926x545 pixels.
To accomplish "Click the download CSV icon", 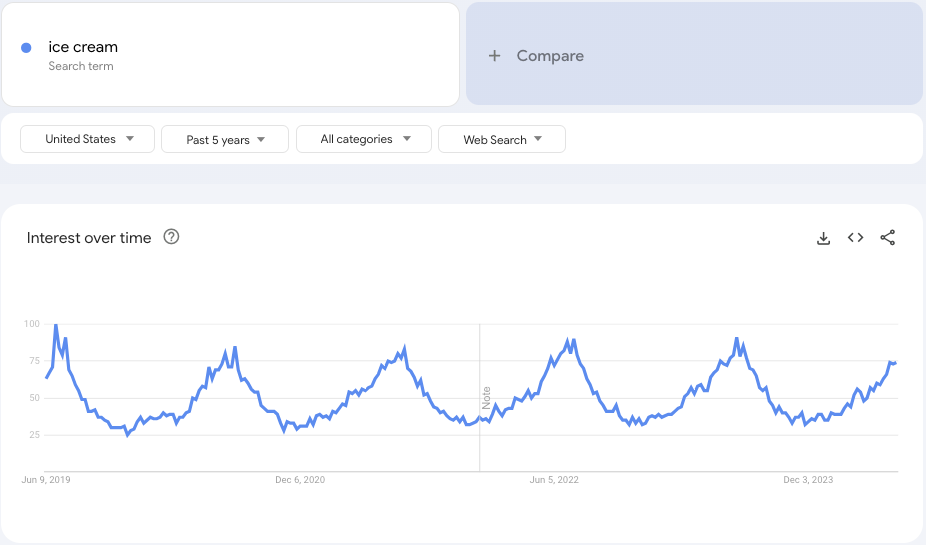I will click(x=823, y=238).
